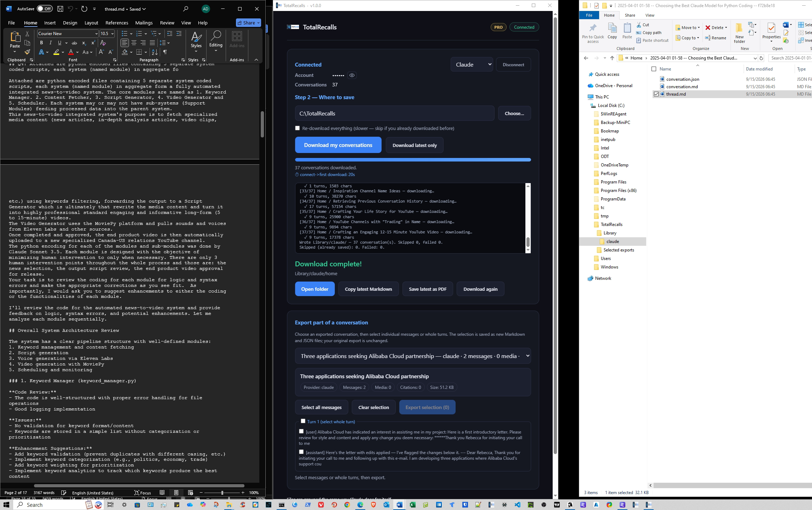812x510 pixels.
Task: Reveal account name with eye icon
Action: 352,75
